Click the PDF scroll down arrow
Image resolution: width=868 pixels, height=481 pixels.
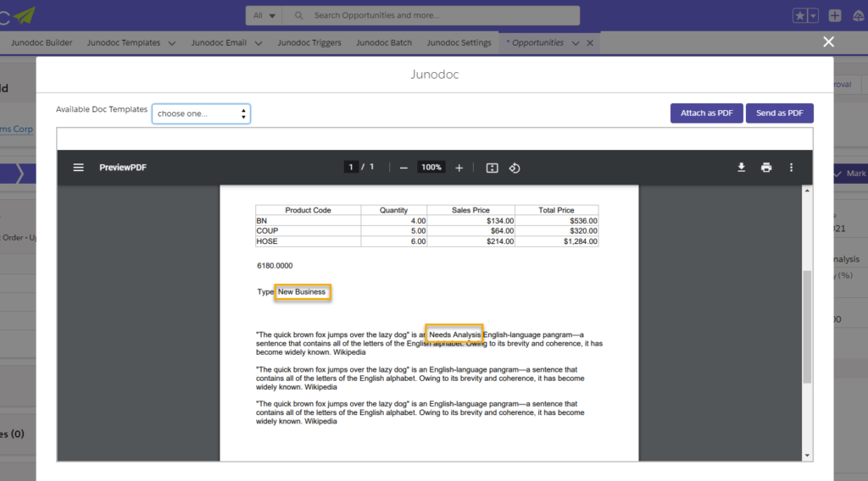click(x=807, y=456)
